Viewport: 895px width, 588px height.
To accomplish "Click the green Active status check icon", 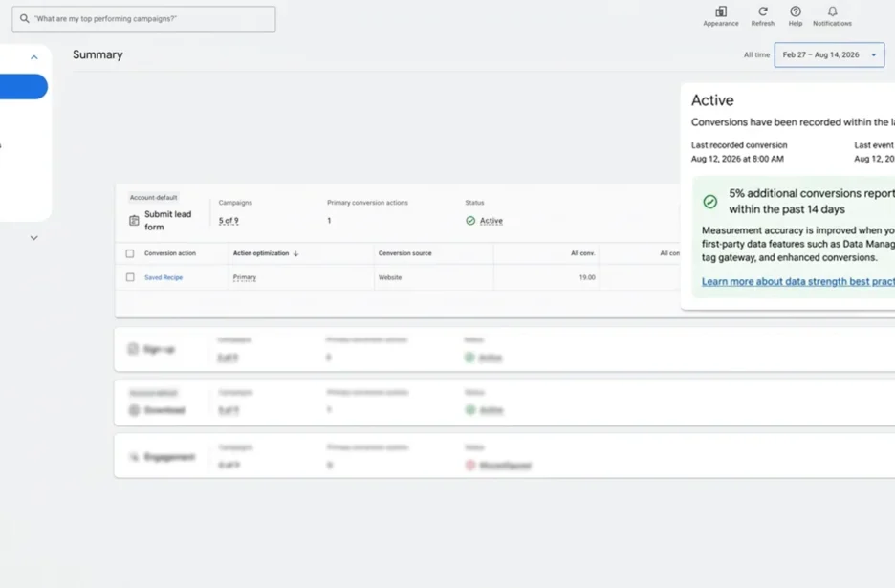I will 470,221.
